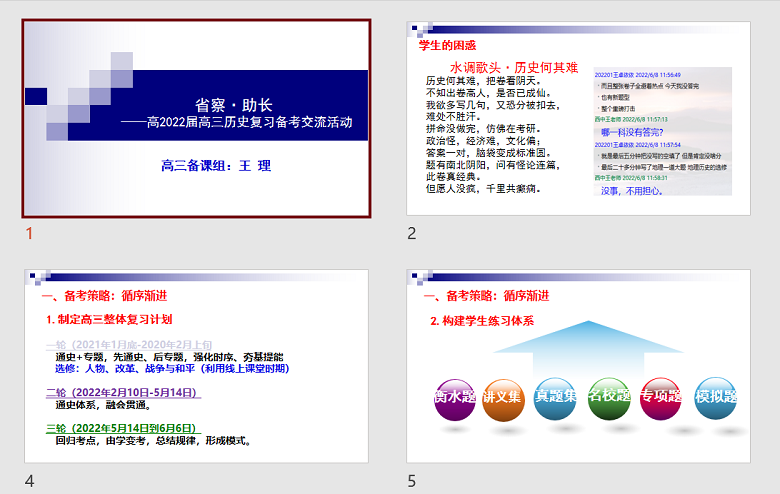The image size is (780, 494).
Task: Select the blue 真题集 sphere
Action: coord(556,399)
